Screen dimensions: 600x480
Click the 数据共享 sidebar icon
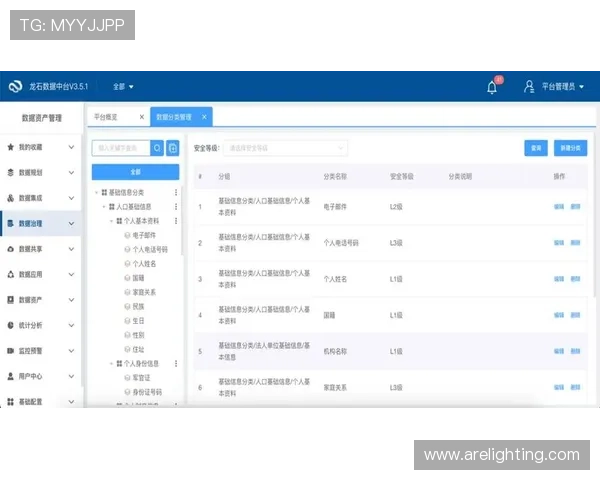[11, 249]
